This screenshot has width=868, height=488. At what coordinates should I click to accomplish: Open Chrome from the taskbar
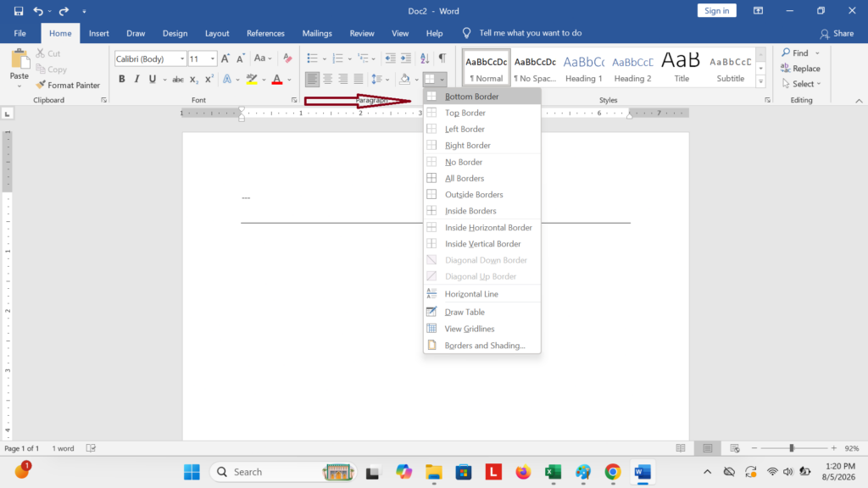click(x=613, y=472)
